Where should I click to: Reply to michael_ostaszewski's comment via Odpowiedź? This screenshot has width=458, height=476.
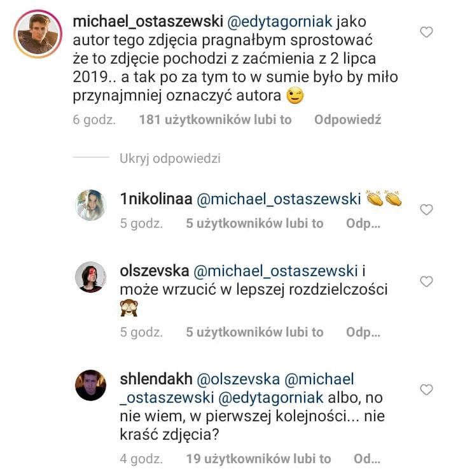tap(347, 120)
